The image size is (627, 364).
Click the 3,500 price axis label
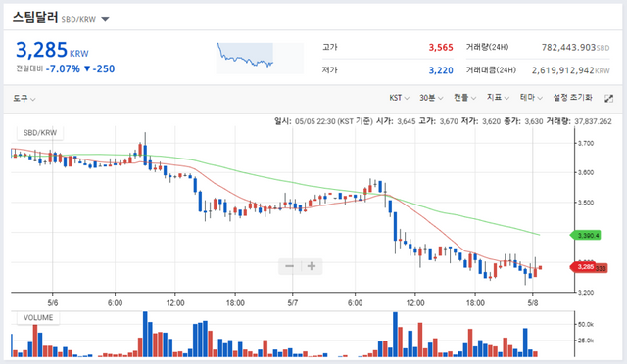[586, 203]
